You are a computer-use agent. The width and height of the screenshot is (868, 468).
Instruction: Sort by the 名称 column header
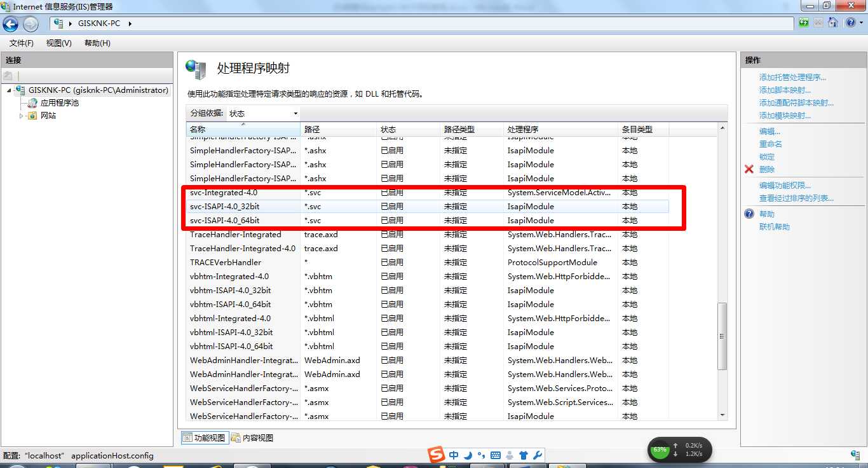pos(243,129)
